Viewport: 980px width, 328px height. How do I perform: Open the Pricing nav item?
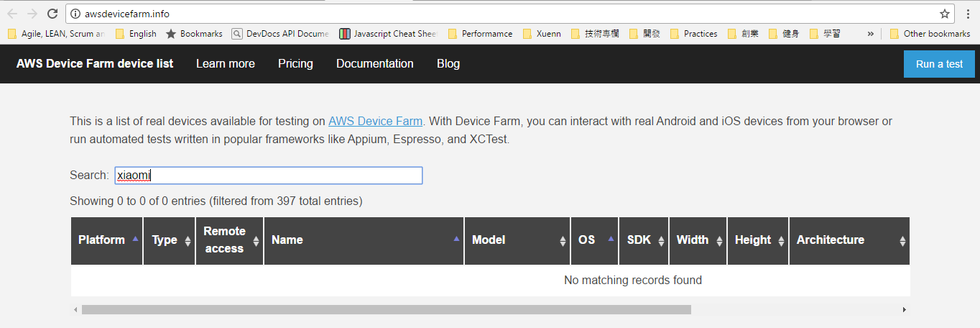click(295, 64)
